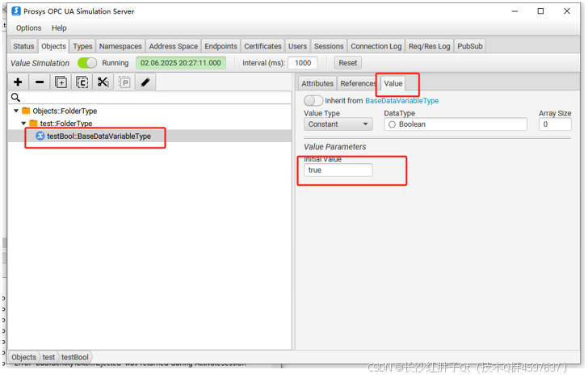Collapse the test::FolderType tree node
Screen dimensions: 588x378
point(23,124)
